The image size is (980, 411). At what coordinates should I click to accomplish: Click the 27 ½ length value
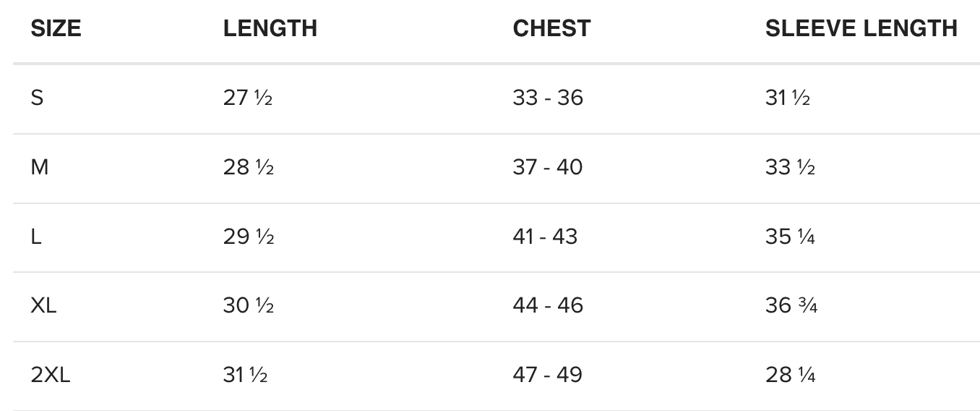[x=248, y=98]
